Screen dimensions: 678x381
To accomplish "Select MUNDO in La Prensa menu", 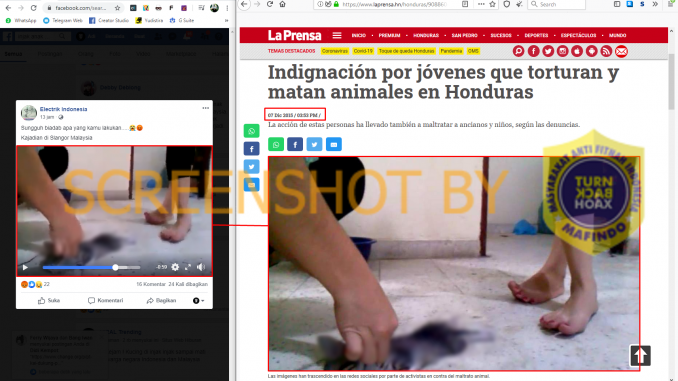I will point(617,35).
